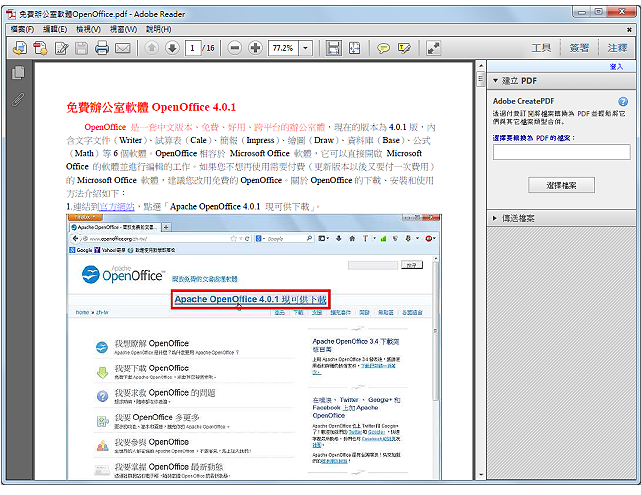Close the document with menu bar X
The image size is (641, 495).
[x=629, y=29]
